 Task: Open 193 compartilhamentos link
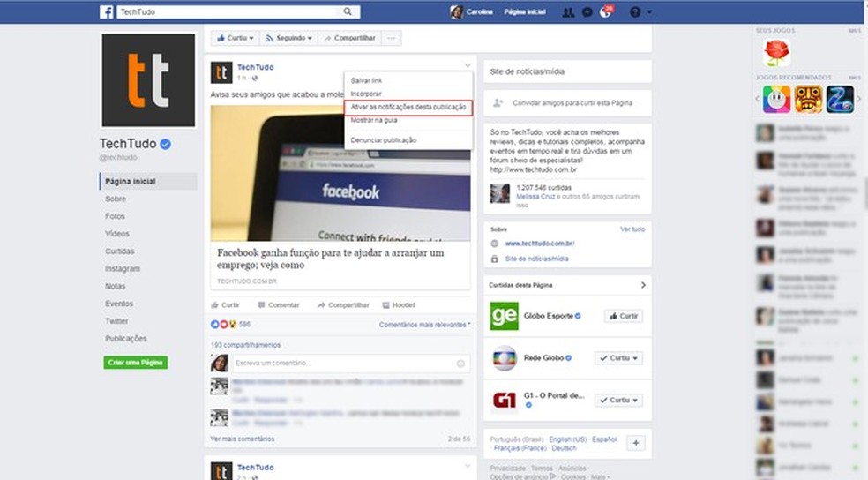tap(246, 345)
